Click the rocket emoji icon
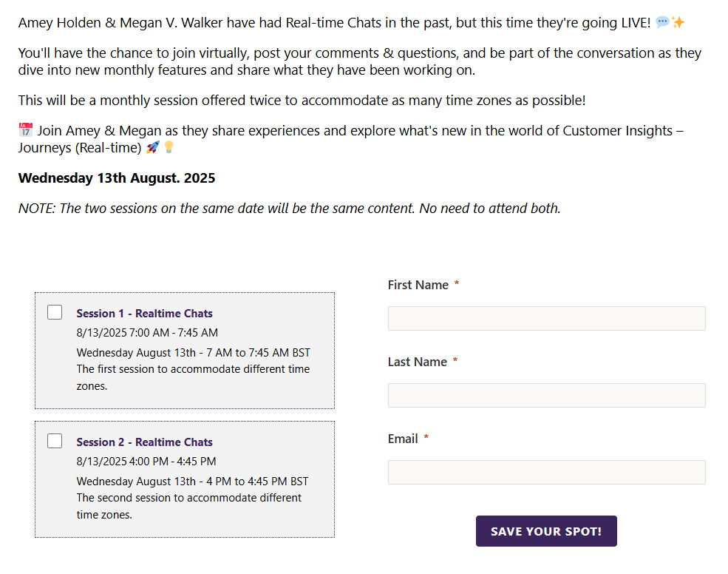The height and width of the screenshot is (574, 728). coord(152,147)
